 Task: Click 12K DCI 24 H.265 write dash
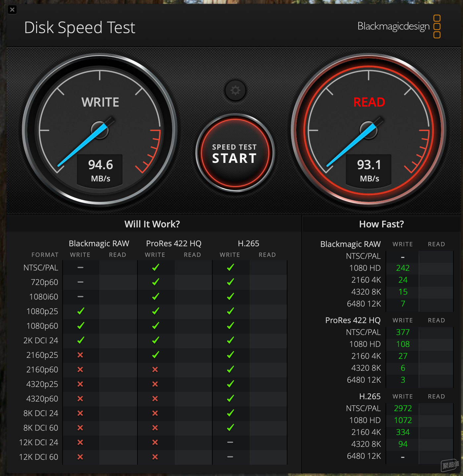coord(230,442)
